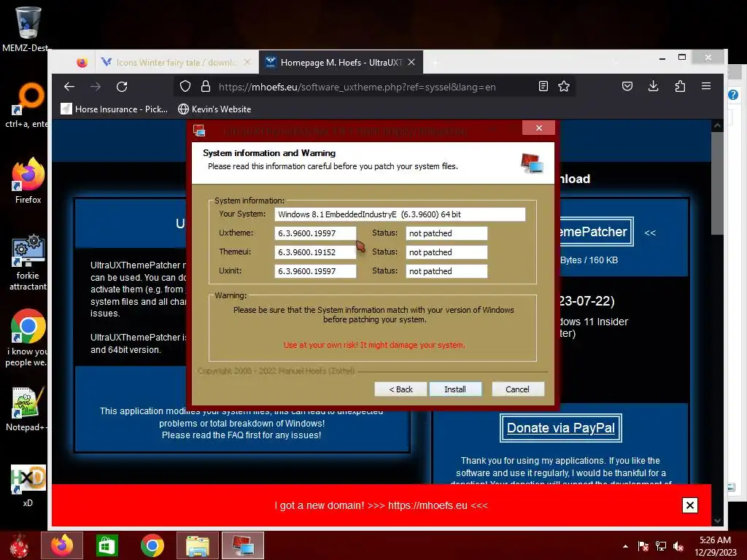747x560 pixels.
Task: Click the UltraUXThemePatcher taskbar button
Action: (242, 545)
